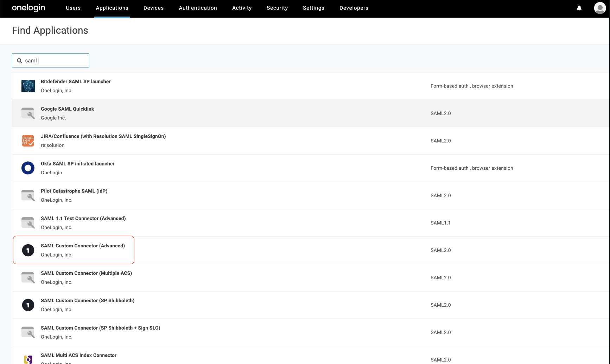Click the Pilot Catastrophe SAML (IdP) icon

tap(28, 195)
